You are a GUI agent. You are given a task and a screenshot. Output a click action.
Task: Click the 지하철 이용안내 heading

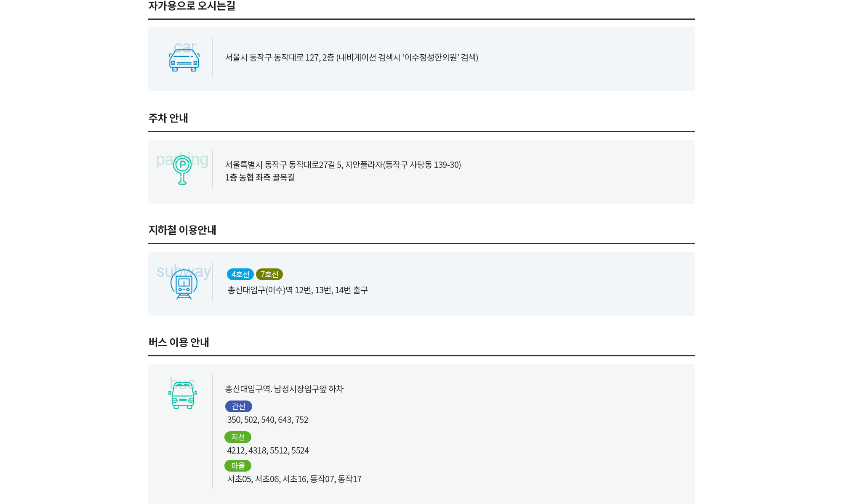[x=182, y=230]
